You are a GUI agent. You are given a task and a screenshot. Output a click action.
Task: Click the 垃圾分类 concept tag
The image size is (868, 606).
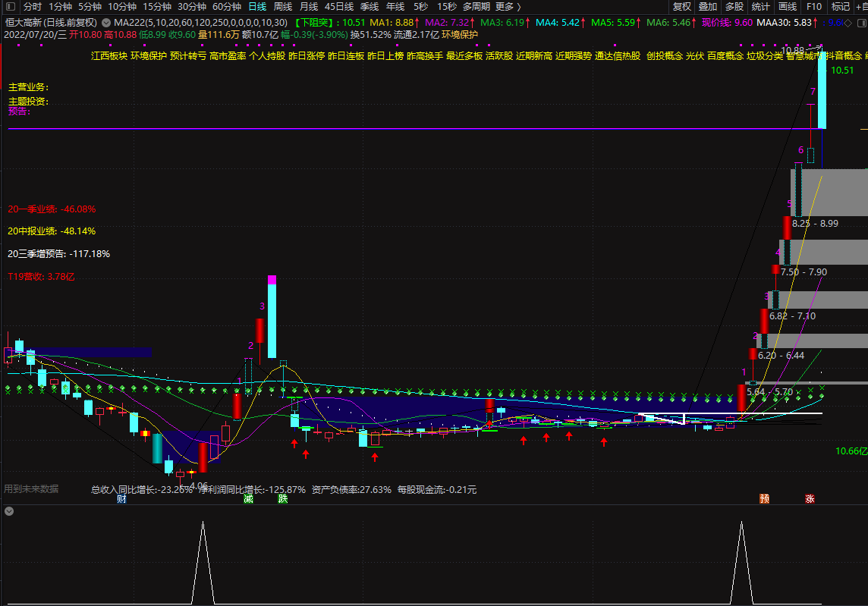765,56
